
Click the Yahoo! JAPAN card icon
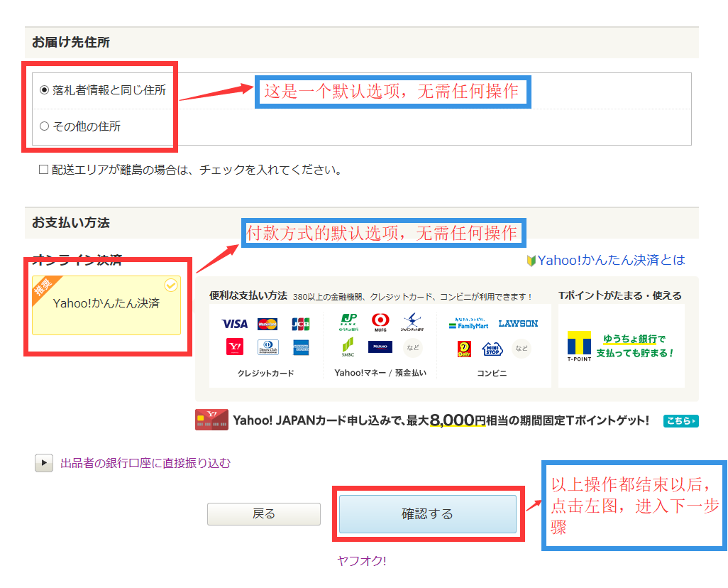211,420
